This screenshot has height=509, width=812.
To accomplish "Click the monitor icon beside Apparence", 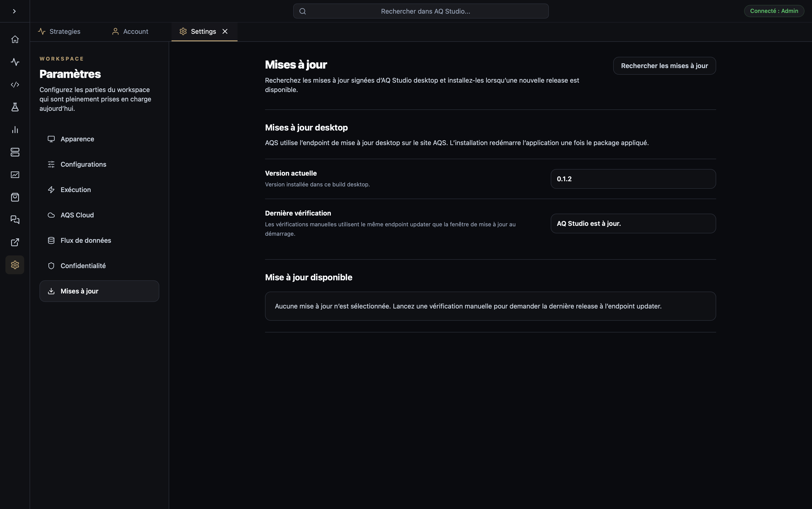I will click(x=51, y=139).
